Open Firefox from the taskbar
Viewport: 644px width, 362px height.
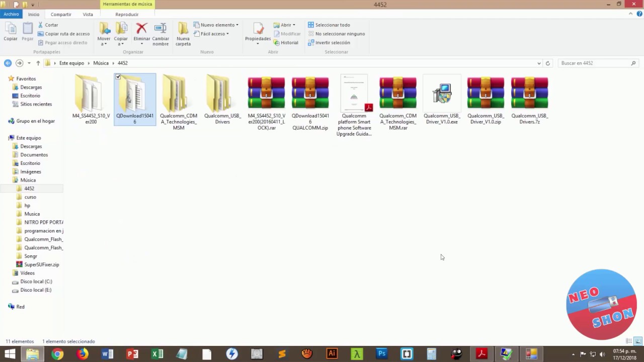click(83, 354)
